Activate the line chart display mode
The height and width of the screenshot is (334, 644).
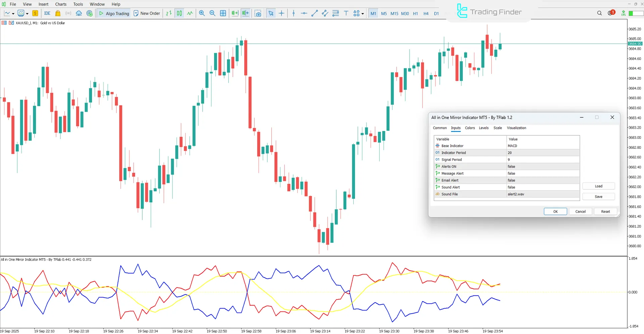[x=190, y=13]
